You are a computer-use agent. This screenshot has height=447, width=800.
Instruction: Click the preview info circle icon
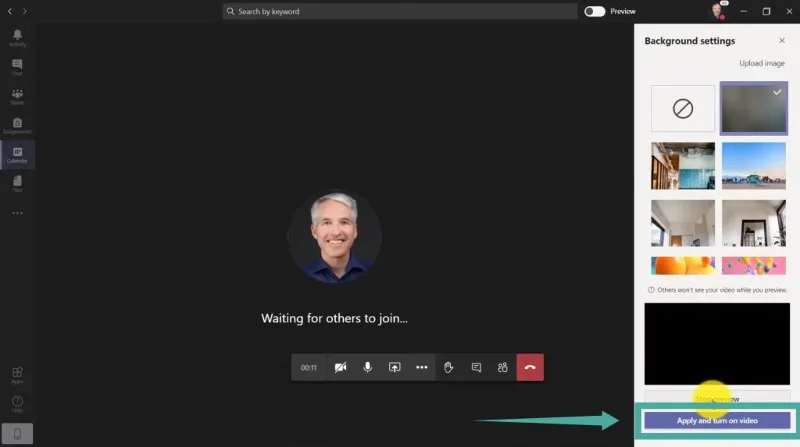pos(651,290)
